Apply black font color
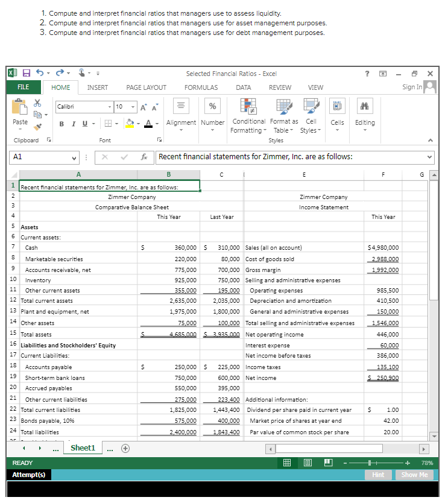Image resolution: width=448 pixels, height=503 pixels. point(148,124)
